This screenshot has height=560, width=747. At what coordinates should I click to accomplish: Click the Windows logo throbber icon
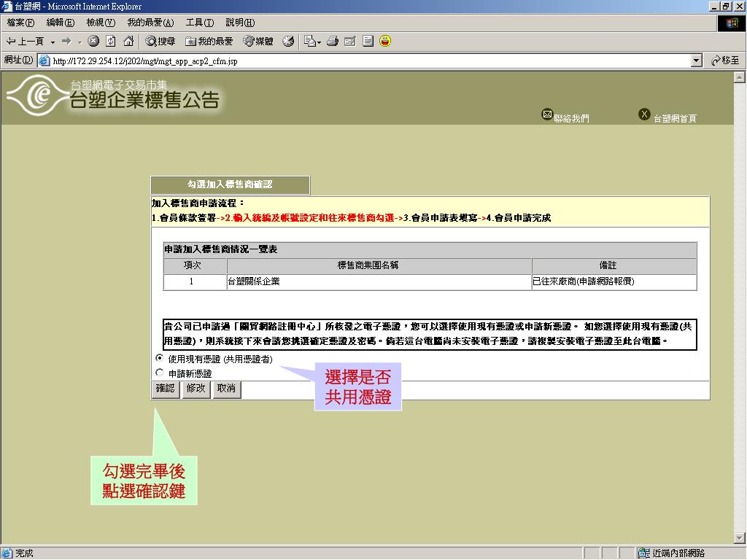pyautogui.click(x=731, y=23)
